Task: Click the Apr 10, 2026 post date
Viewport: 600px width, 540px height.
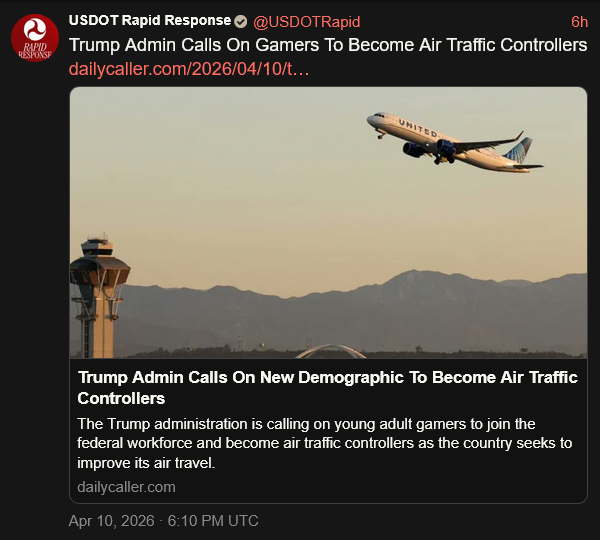Action: pos(111,521)
